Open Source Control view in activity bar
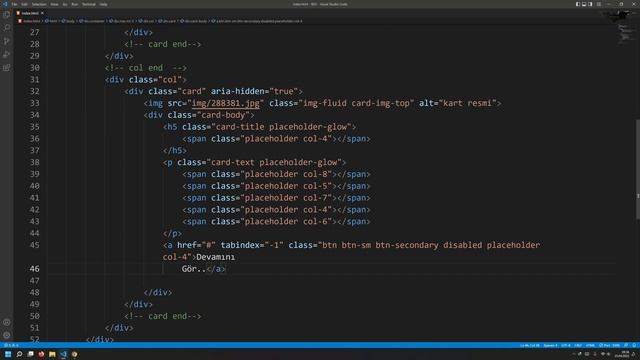Screen dimensions: 640x360 7,41
